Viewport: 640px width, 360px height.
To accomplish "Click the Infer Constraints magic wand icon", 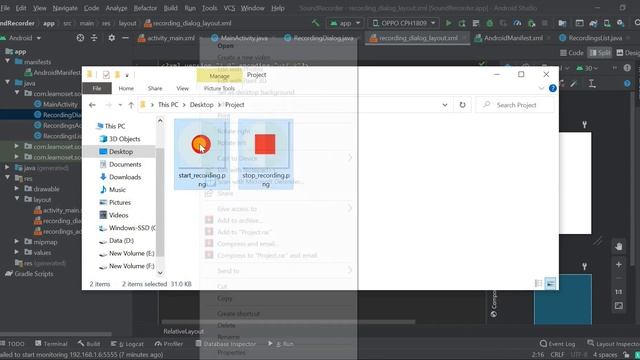I will tap(574, 84).
